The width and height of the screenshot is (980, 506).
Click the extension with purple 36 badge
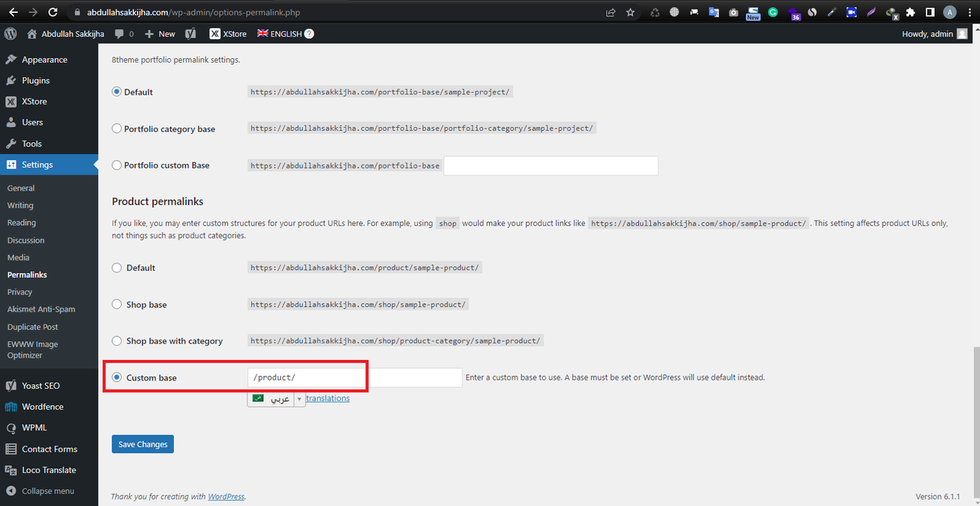click(x=793, y=13)
